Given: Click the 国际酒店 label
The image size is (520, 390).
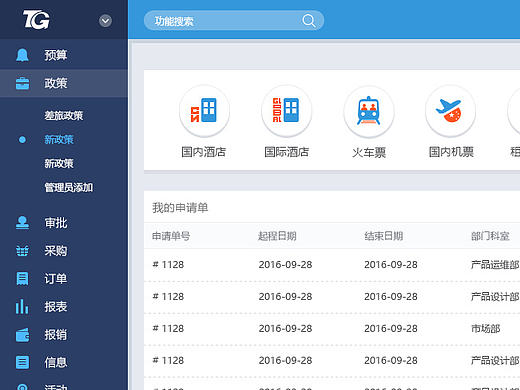Looking at the screenshot, I should click(286, 152).
